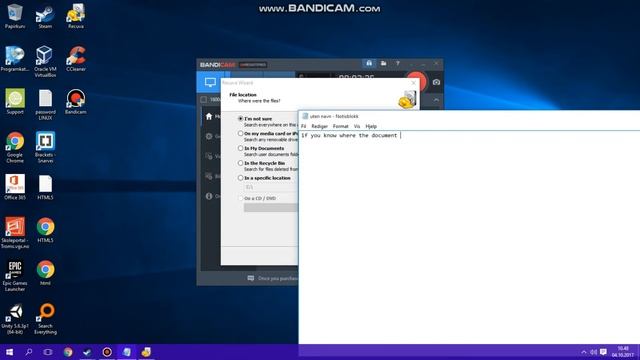
Task: Open Bandicam's output folder icon in title bar
Action: point(383,63)
